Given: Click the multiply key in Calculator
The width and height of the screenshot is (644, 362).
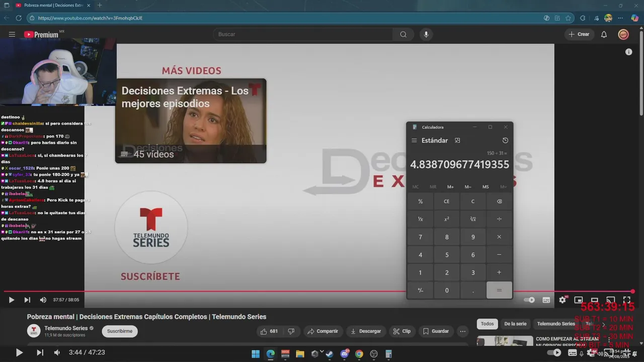Looking at the screenshot, I should (499, 237).
